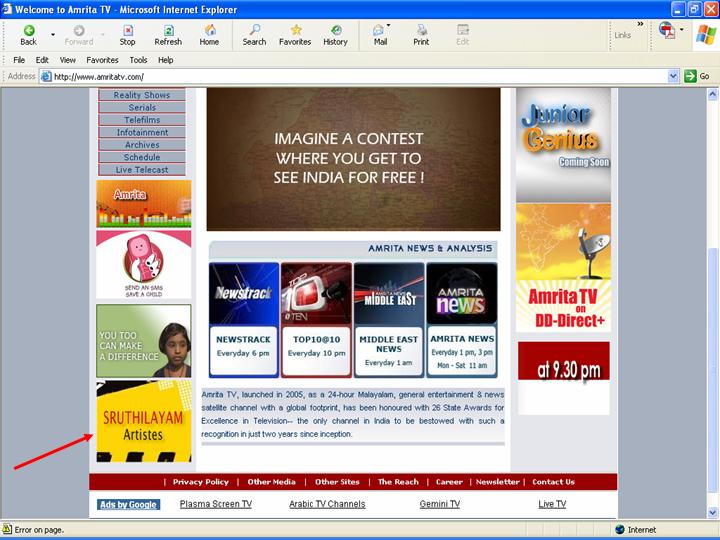Open the View menu
This screenshot has width=720, height=540.
point(68,60)
